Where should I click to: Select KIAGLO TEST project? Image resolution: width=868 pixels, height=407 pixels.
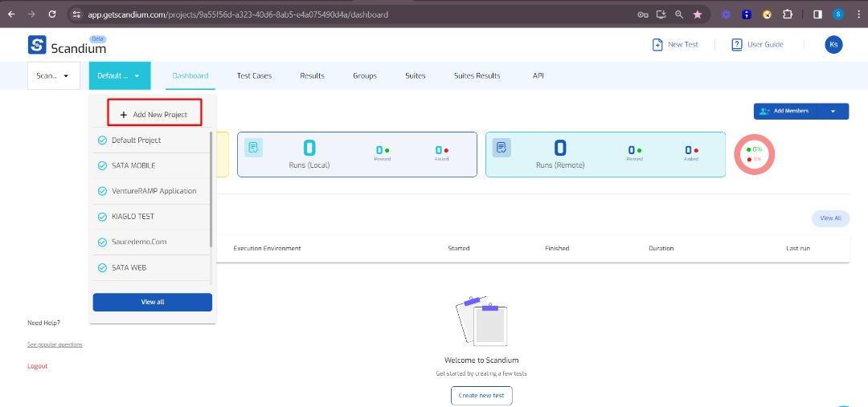pos(152,217)
